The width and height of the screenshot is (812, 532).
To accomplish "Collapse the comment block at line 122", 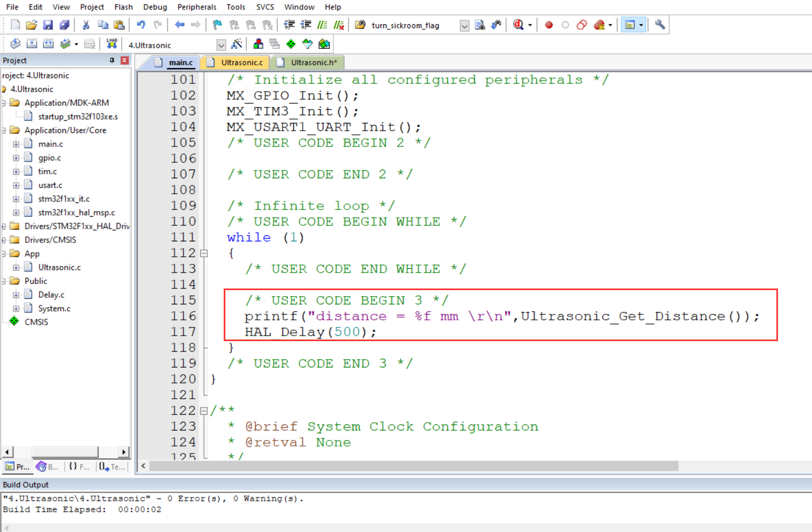I will [204, 411].
